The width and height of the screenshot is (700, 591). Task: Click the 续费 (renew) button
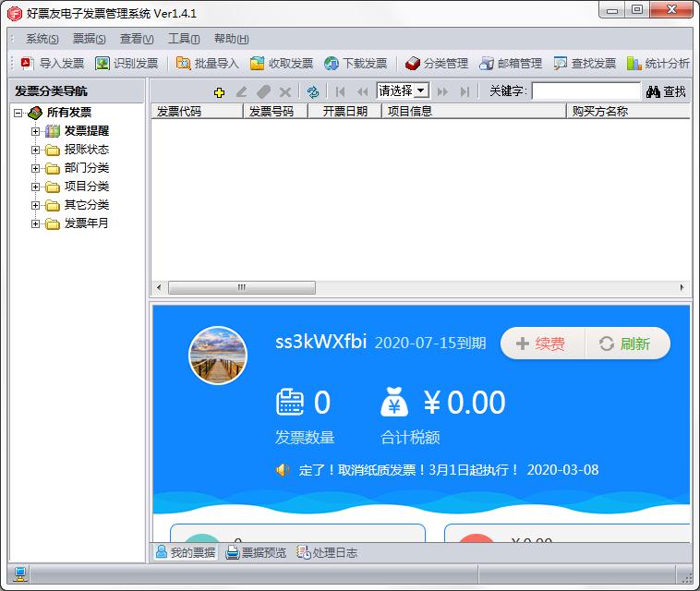coord(542,344)
